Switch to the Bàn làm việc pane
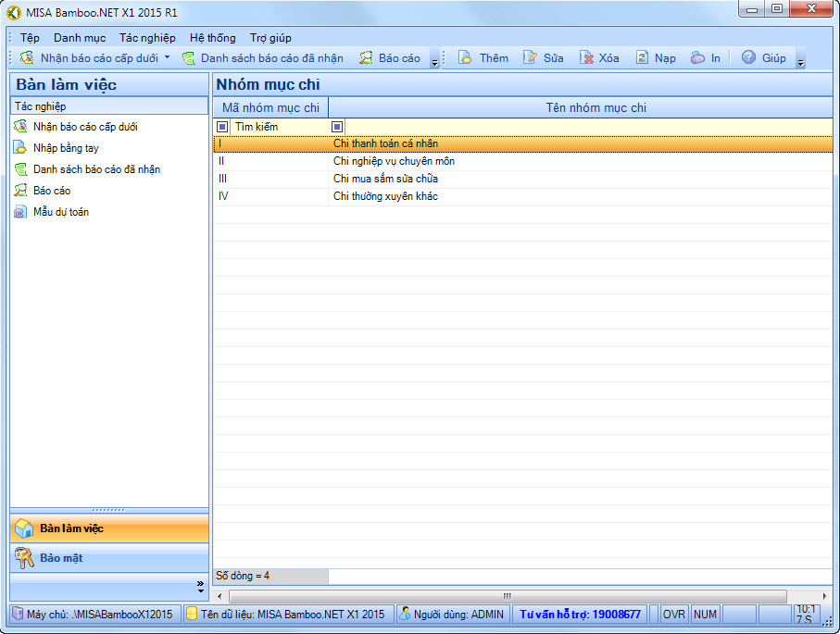This screenshot has width=840, height=634. tap(109, 528)
